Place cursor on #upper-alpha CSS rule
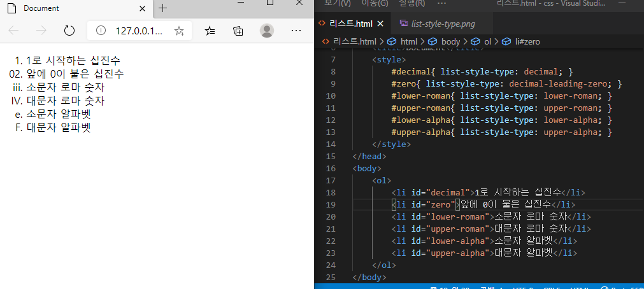Image resolution: width=644 pixels, height=289 pixels. click(x=501, y=132)
